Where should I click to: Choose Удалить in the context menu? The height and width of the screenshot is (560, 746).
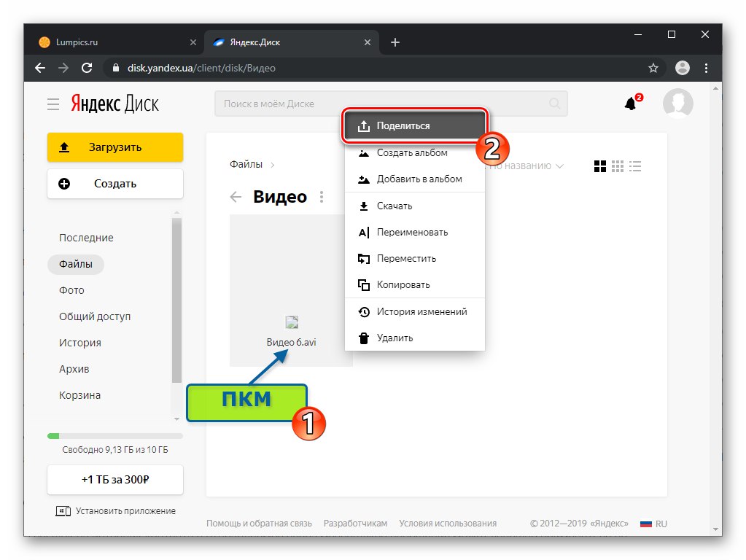[x=414, y=338]
